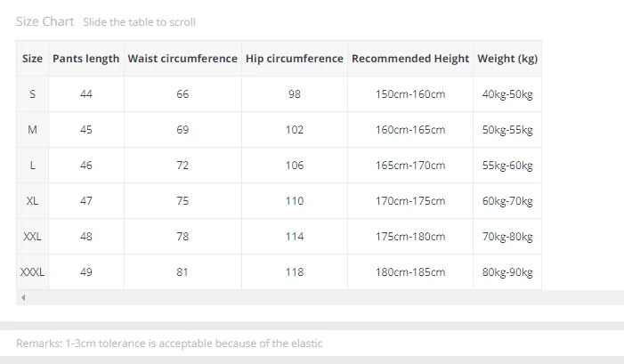This screenshot has height=364, width=624.
Task: Select the S size row label
Action: click(x=32, y=93)
